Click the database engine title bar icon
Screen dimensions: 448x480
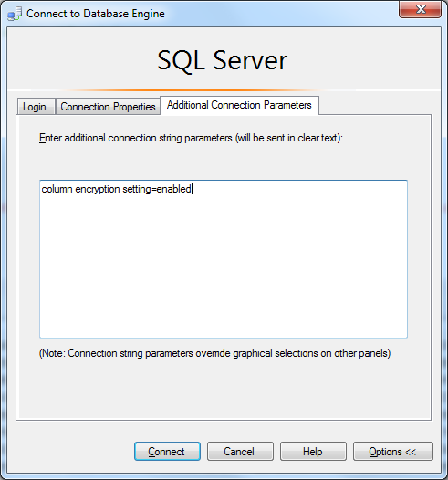coord(15,14)
